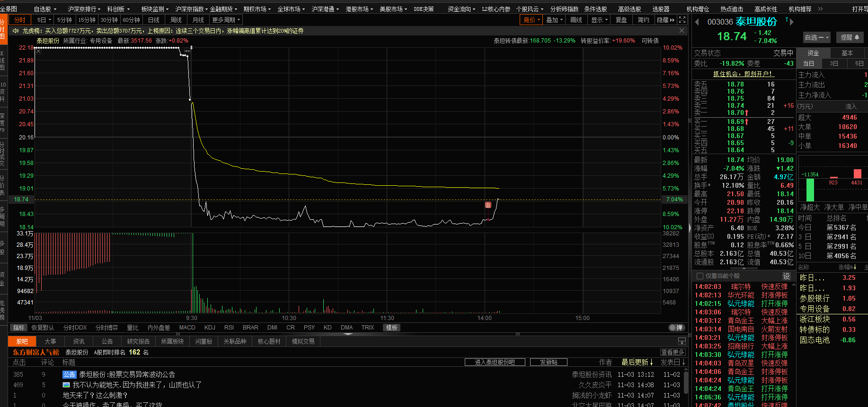Click the speaker icon beside 龙虎榜 notice
Image resolution: width=868 pixels, height=407 pixels.
(16, 31)
